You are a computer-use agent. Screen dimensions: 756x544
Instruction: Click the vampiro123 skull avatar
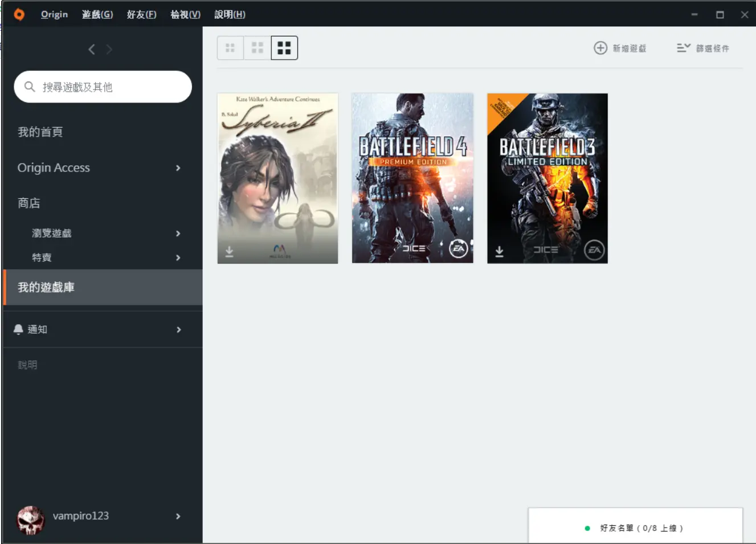tap(30, 520)
